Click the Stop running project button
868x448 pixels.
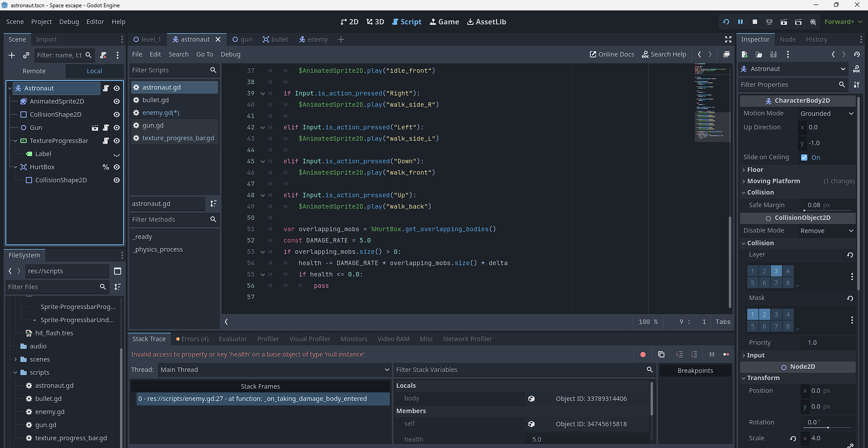[x=755, y=22]
